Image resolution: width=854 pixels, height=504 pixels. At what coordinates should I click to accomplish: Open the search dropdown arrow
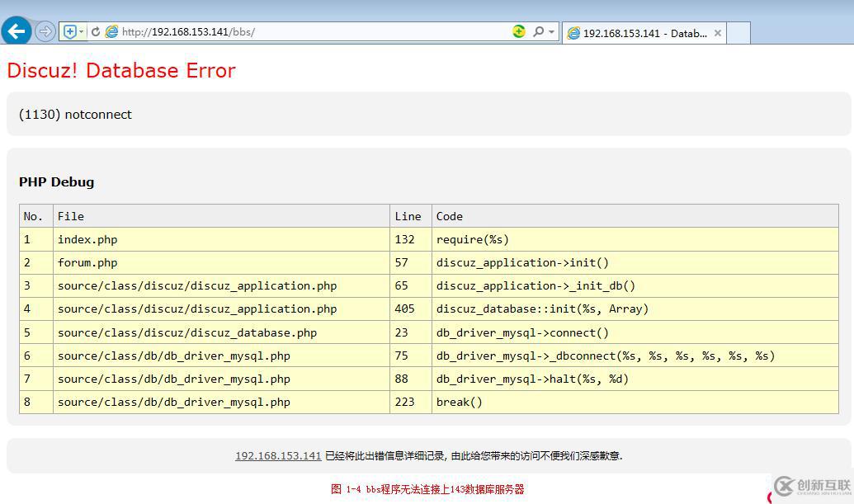point(552,31)
